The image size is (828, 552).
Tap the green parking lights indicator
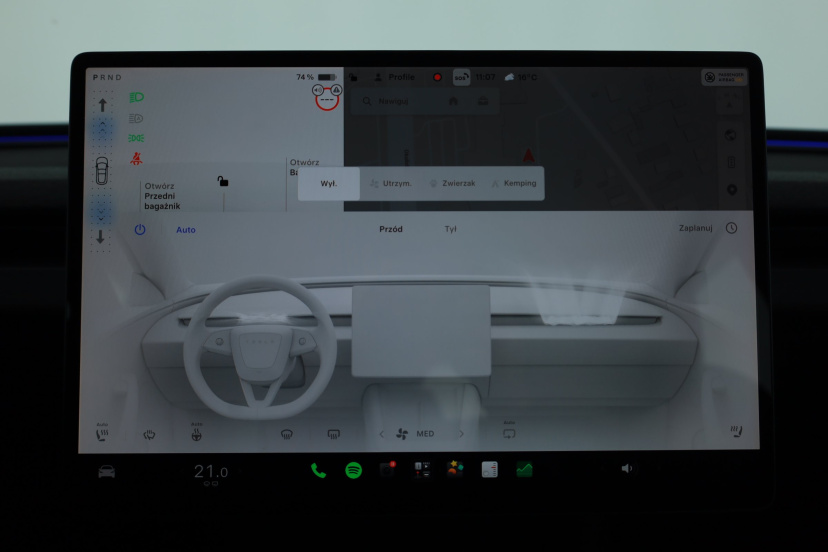136,138
